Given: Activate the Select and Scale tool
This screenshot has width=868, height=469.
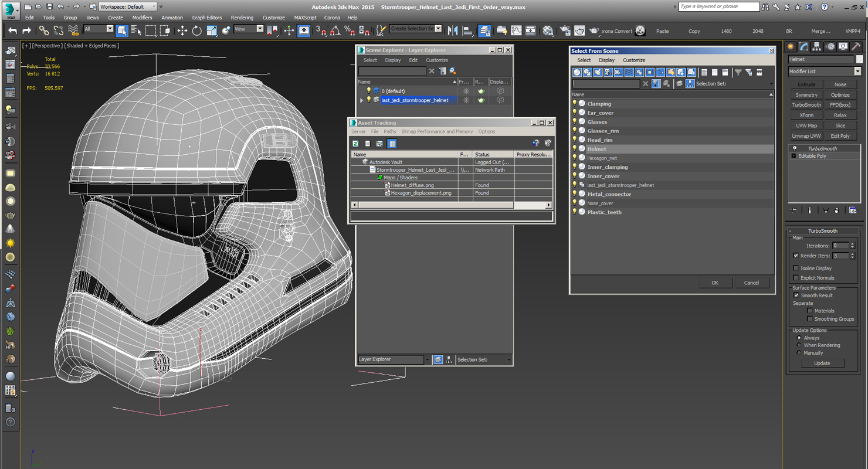Looking at the screenshot, I should point(212,30).
